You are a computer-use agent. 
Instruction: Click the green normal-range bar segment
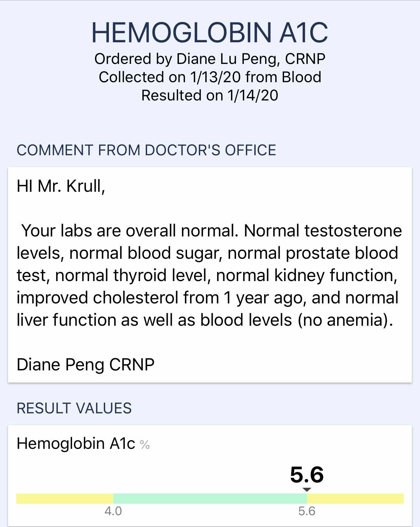click(x=210, y=499)
